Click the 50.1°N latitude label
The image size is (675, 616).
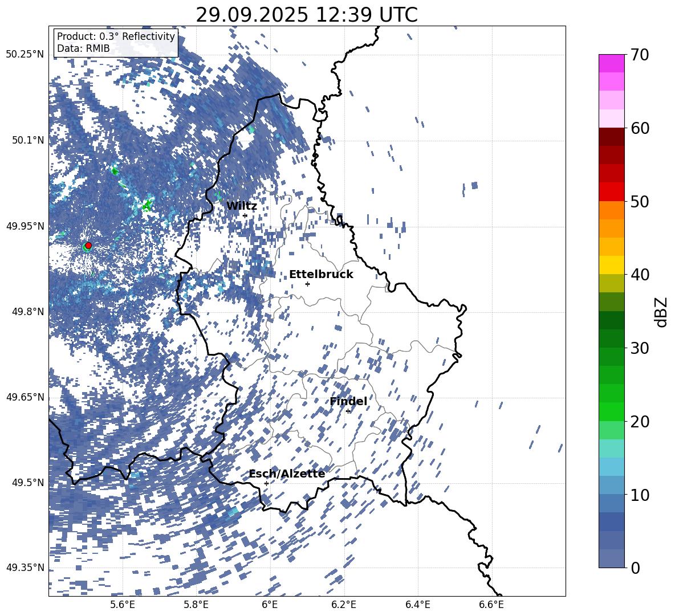coord(28,140)
